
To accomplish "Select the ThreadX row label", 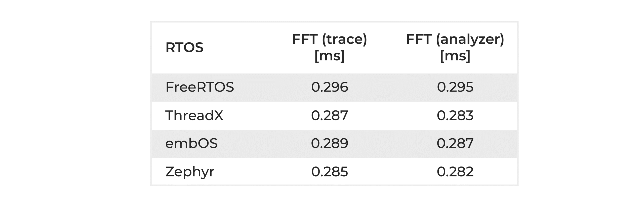I will 194,115.
